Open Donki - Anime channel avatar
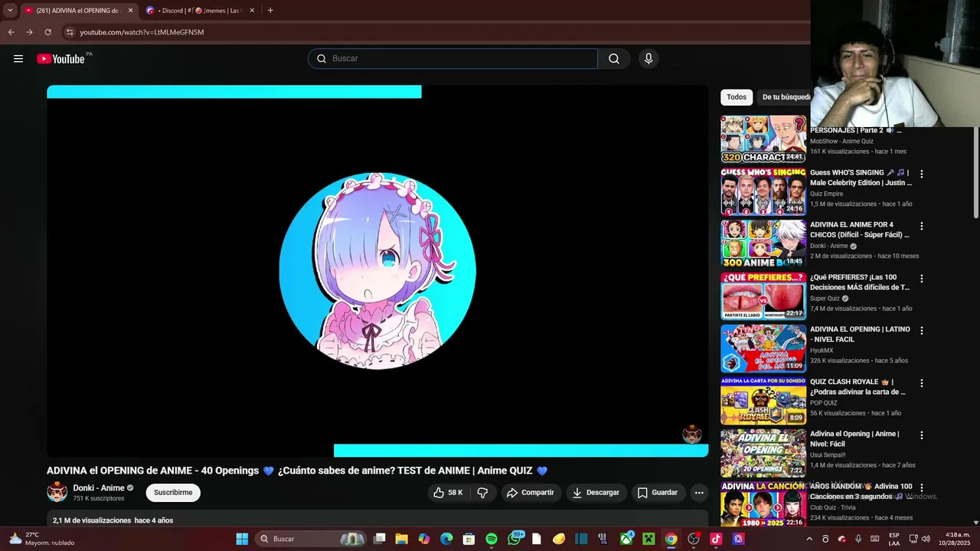 [x=57, y=492]
